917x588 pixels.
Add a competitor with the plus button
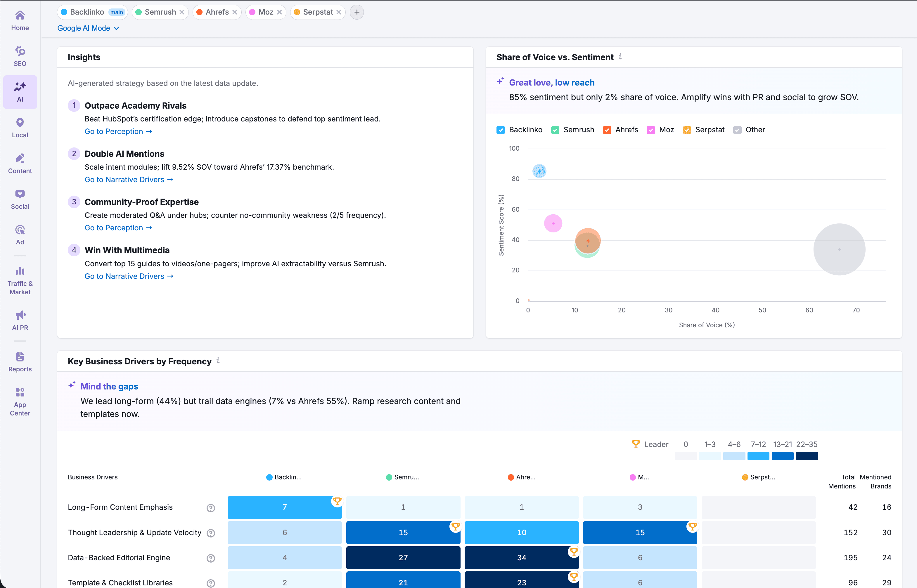tap(357, 12)
